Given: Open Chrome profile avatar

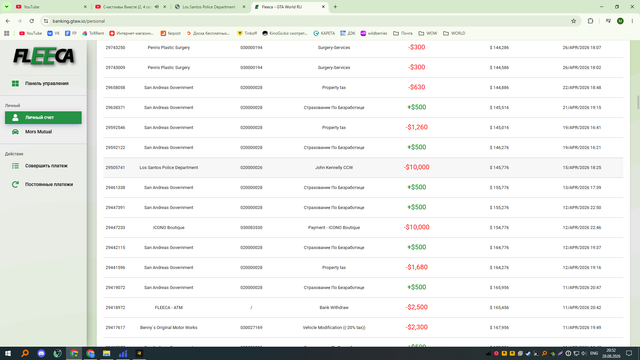Looking at the screenshot, I should click(620, 21).
